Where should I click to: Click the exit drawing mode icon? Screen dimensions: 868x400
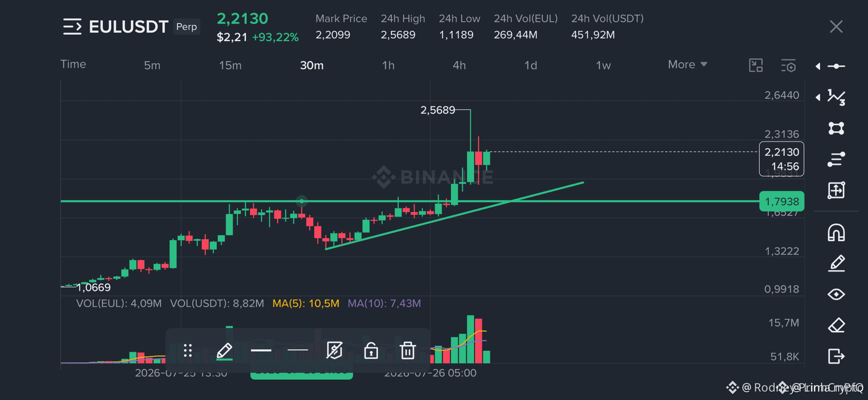837,356
